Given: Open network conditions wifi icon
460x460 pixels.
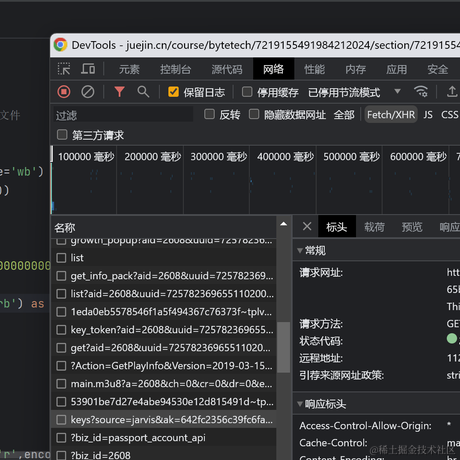Looking at the screenshot, I should click(x=421, y=91).
